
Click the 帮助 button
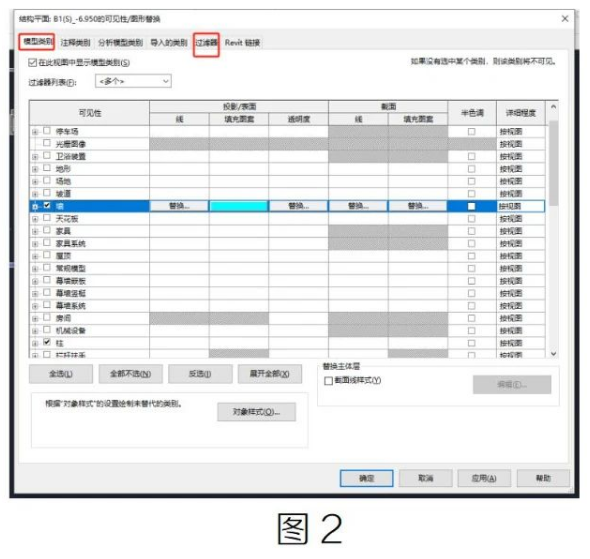point(543,478)
